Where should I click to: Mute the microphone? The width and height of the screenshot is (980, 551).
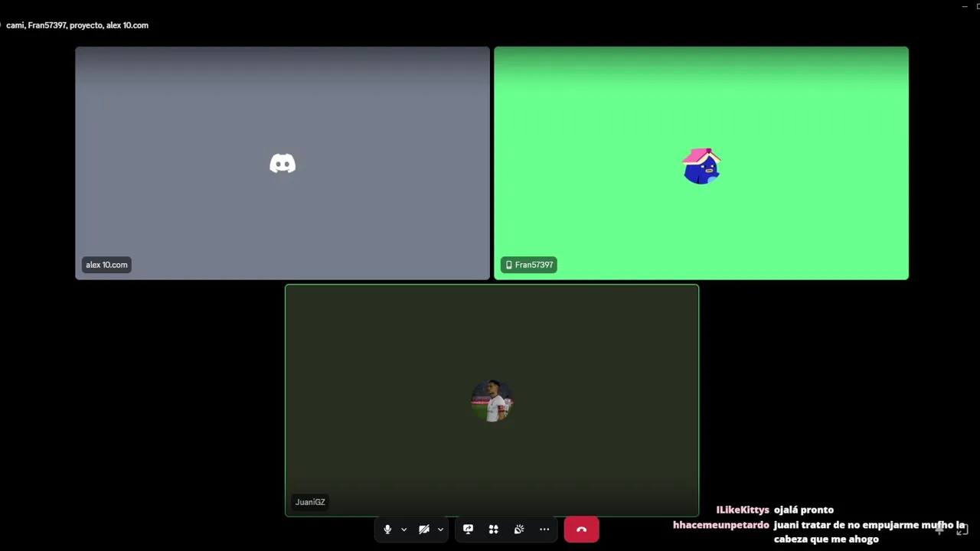point(387,530)
